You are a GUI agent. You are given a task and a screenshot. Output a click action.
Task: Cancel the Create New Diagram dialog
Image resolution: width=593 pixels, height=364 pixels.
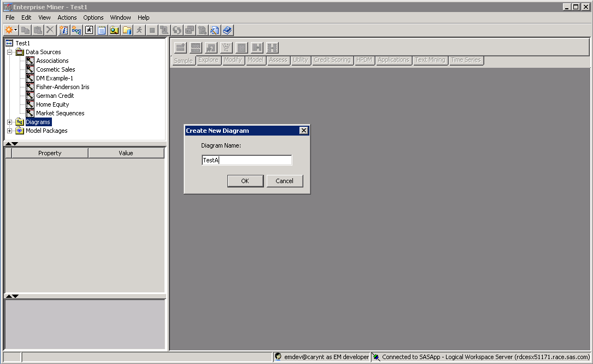(284, 181)
